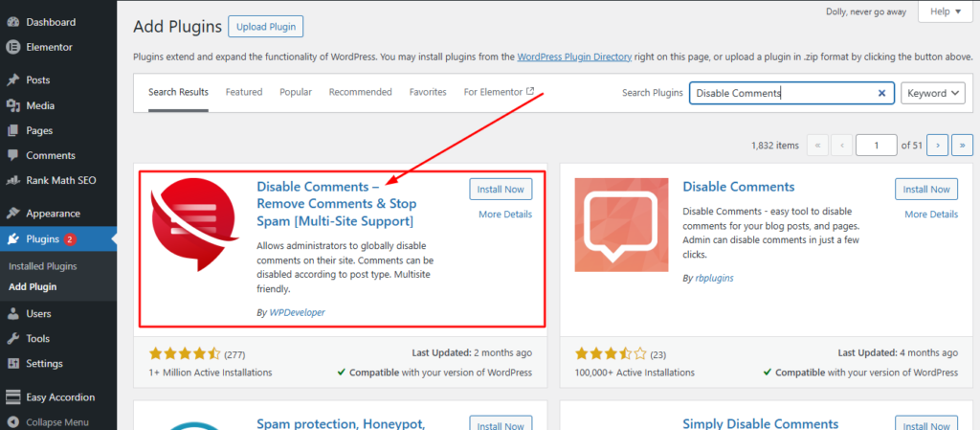The width and height of the screenshot is (980, 430).
Task: Click the Posts pushpin icon
Action: (12, 80)
